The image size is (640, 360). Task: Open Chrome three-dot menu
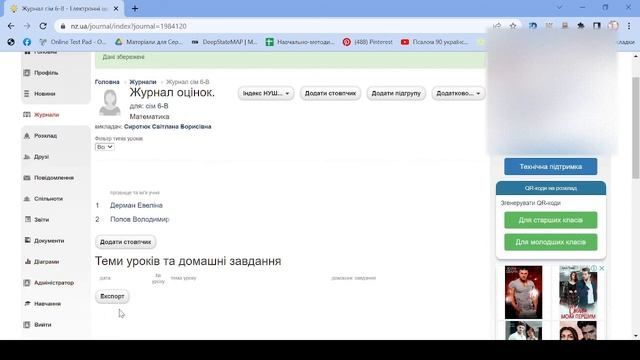point(629,26)
